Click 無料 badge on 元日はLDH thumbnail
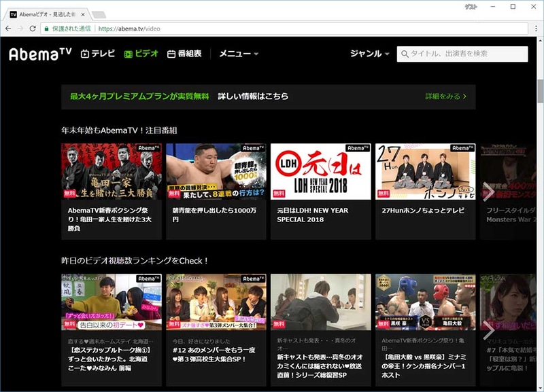Screen dimensions: 544x392 tap(279, 194)
